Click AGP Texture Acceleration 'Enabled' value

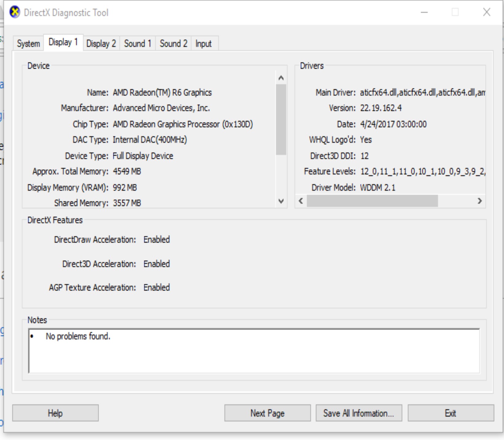[x=156, y=287]
